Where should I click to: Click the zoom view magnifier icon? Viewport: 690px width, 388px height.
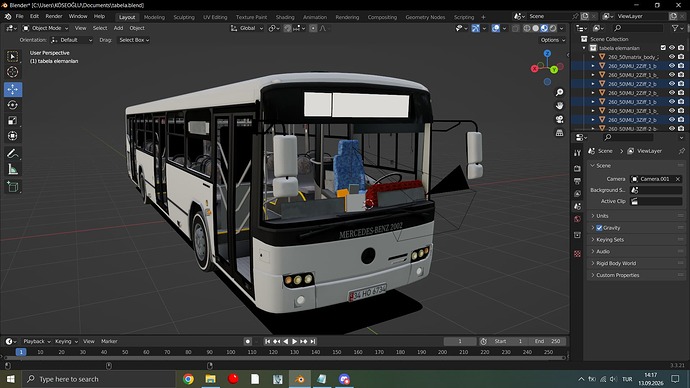pyautogui.click(x=559, y=92)
